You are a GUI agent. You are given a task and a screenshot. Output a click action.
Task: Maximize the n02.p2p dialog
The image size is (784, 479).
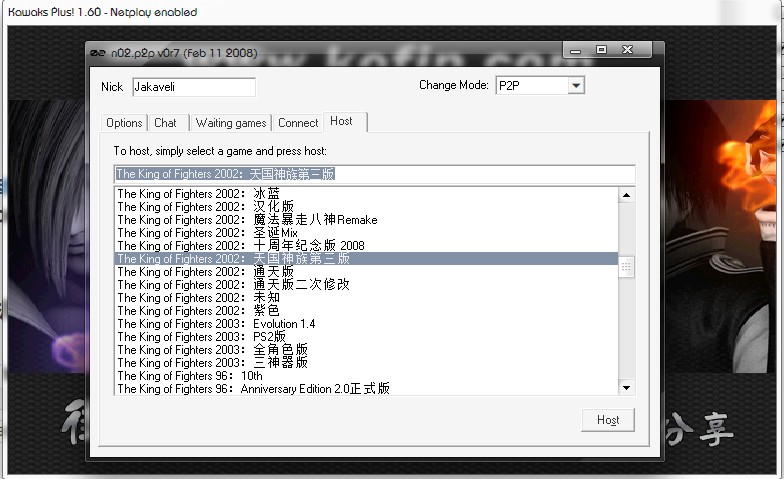(x=602, y=50)
